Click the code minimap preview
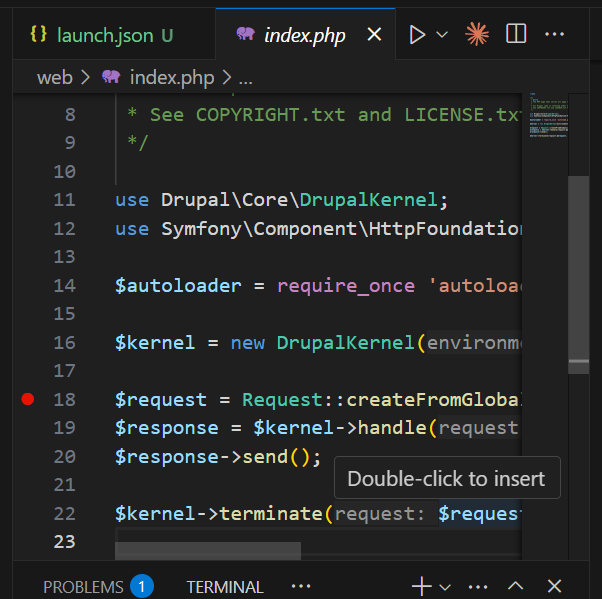 pyautogui.click(x=548, y=114)
